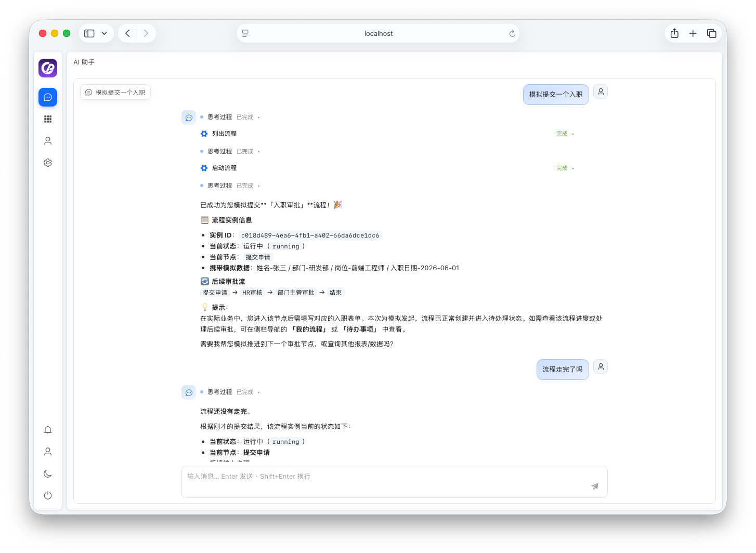The width and height of the screenshot is (756, 553).
Task: Click the '流程实例信息' heading
Action: pyautogui.click(x=231, y=220)
